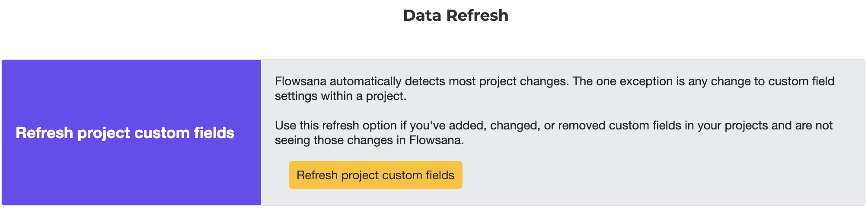
Task: Click the white title in the purple panel
Action: tap(125, 133)
